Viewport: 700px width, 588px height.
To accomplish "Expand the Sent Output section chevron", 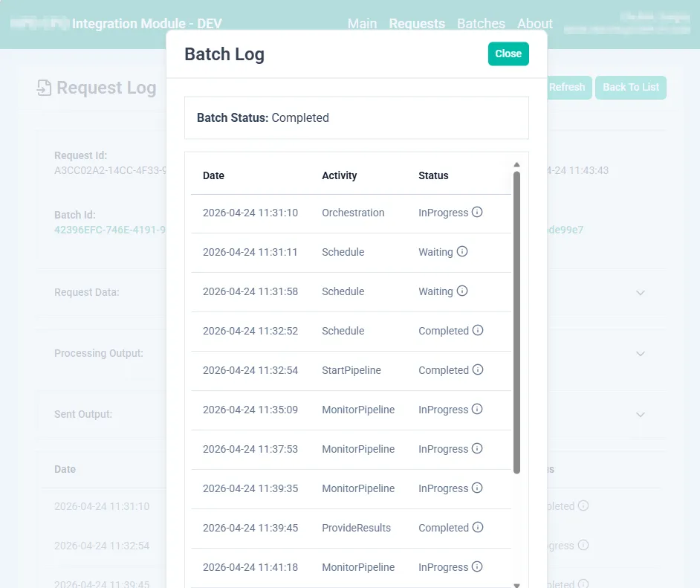I will (x=641, y=415).
